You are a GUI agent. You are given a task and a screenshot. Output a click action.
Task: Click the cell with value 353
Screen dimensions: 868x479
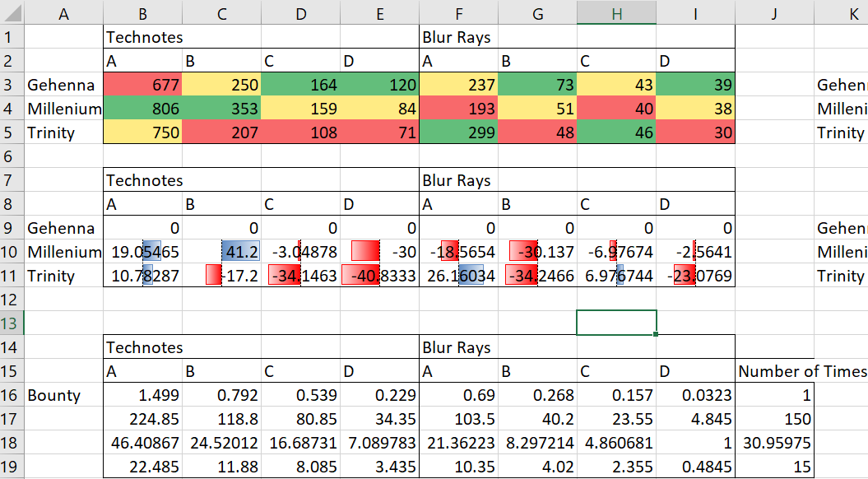(221, 108)
